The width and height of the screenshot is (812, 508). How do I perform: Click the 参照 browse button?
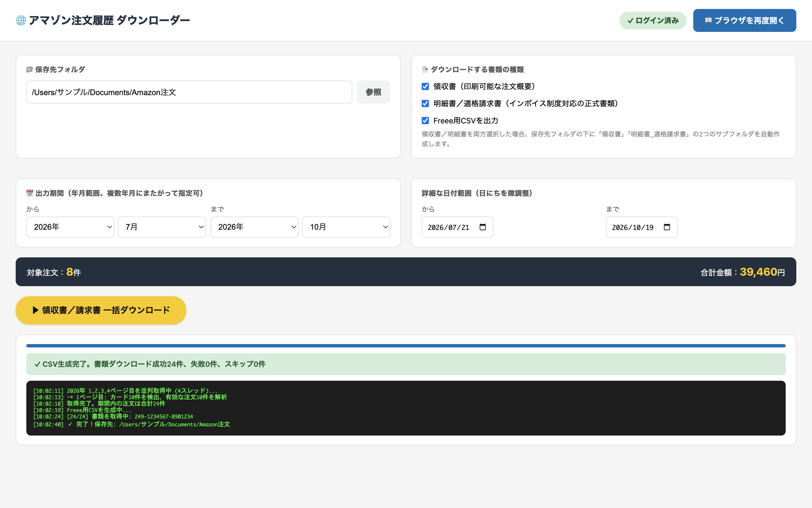click(373, 92)
